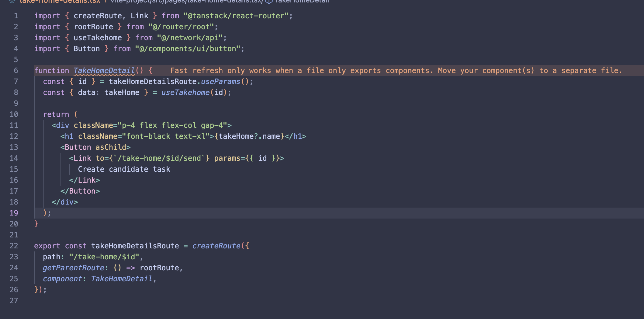Click Link in the line 1 import

(x=140, y=16)
